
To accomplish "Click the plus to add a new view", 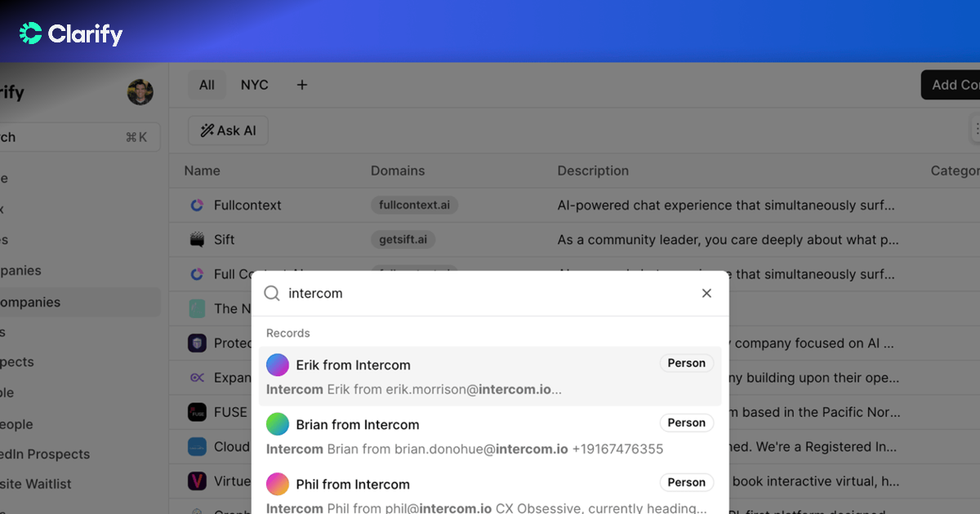I will 301,84.
